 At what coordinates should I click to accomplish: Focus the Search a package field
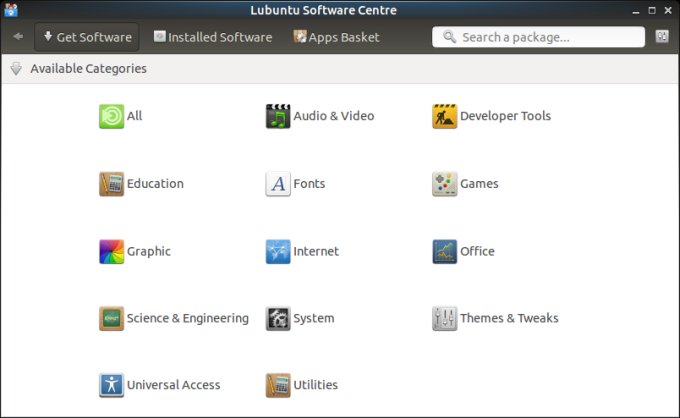pos(538,37)
